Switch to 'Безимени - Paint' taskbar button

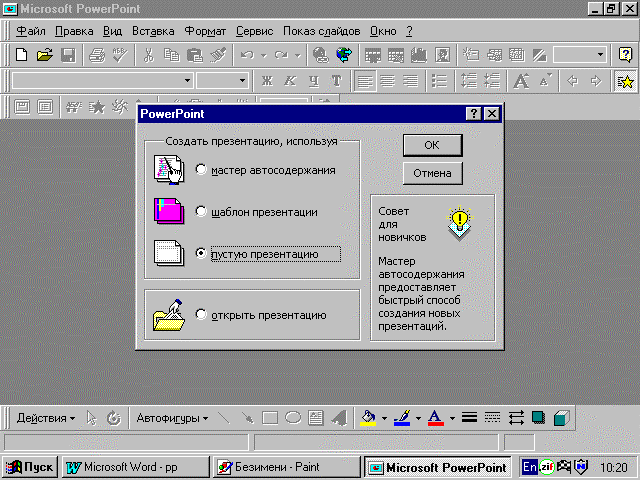click(x=287, y=467)
